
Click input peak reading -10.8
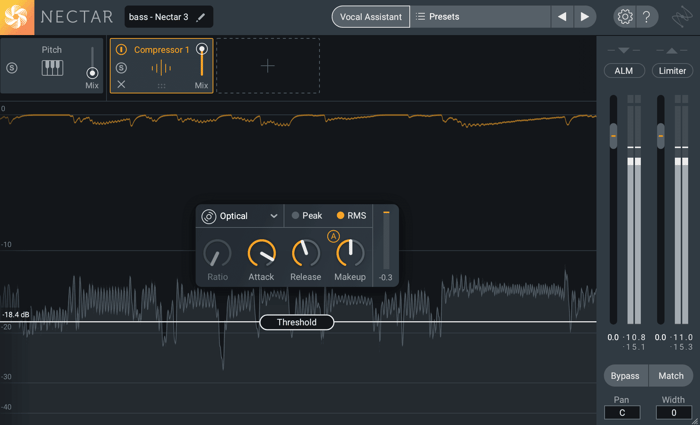click(x=636, y=338)
